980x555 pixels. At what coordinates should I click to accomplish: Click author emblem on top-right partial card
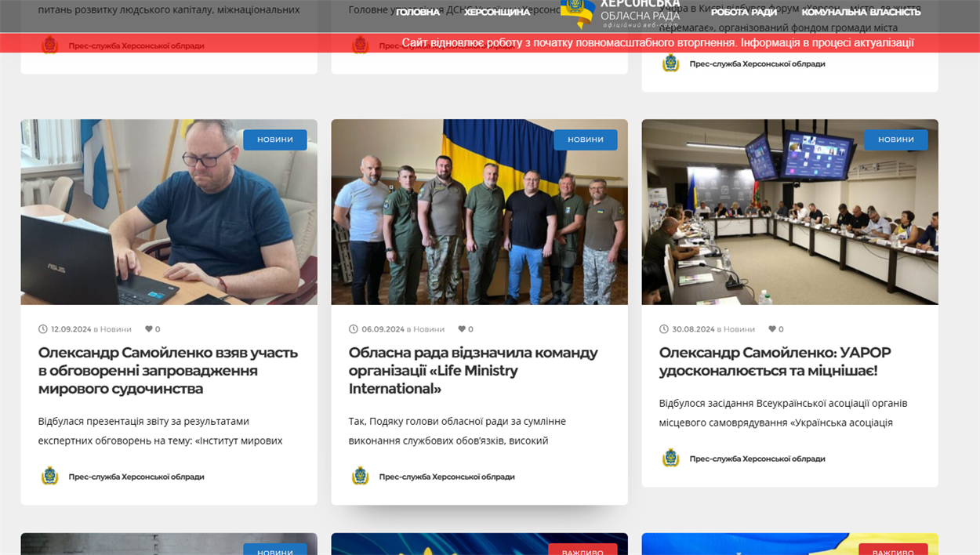671,63
